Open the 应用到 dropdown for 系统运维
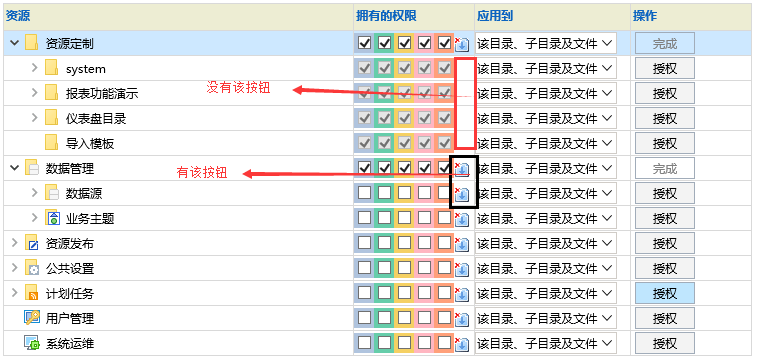The image size is (759, 360). [x=546, y=343]
